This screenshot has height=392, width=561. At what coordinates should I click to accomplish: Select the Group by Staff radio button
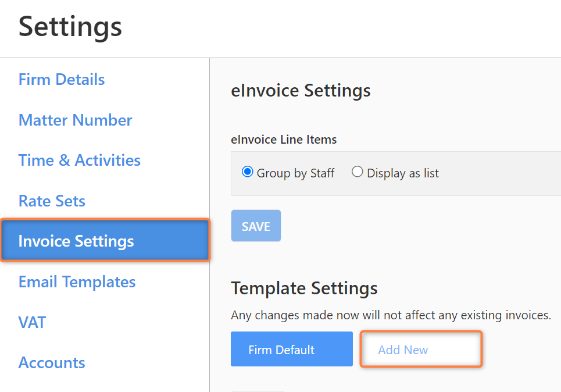[x=247, y=172]
